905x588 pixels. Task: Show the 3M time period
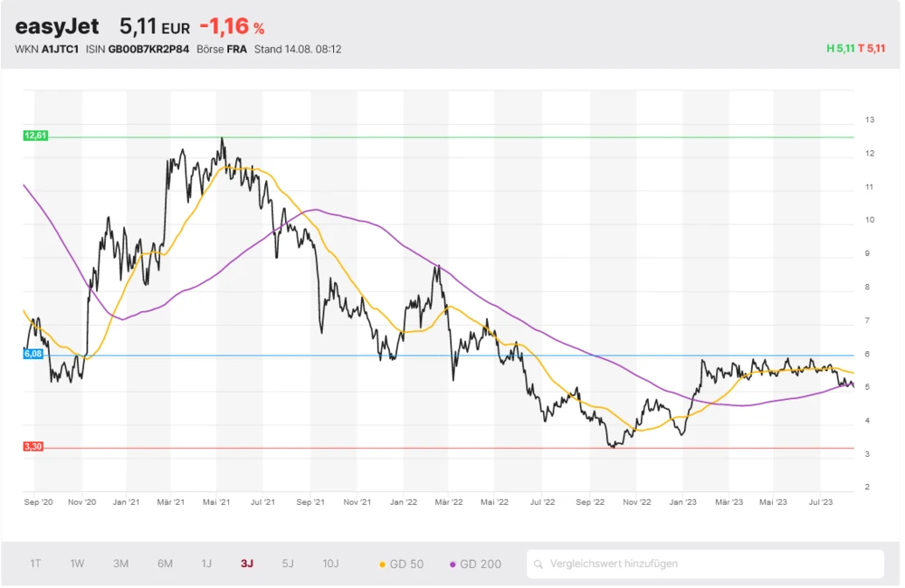[x=120, y=564]
